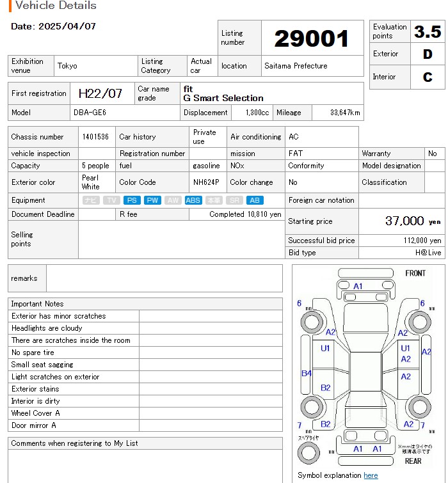Screen dimensions: 448x483
Task: Click the greyed-out AW equipment badge
Action: tap(173, 200)
